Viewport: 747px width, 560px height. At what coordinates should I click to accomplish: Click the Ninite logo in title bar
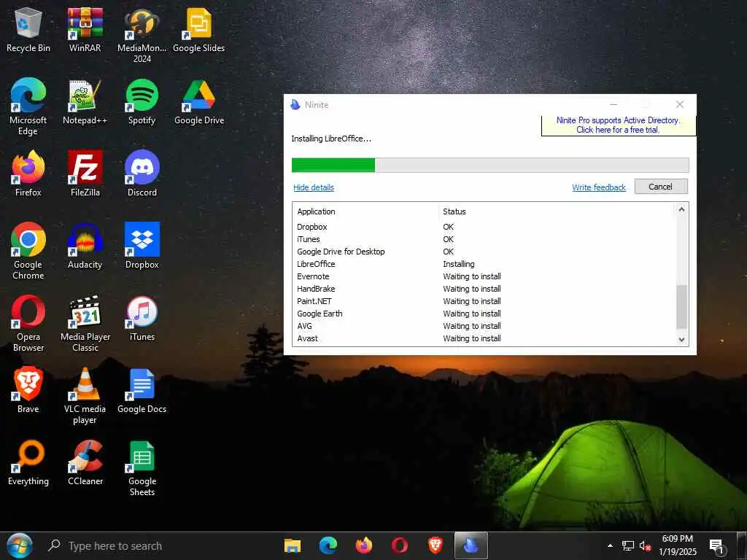(295, 104)
